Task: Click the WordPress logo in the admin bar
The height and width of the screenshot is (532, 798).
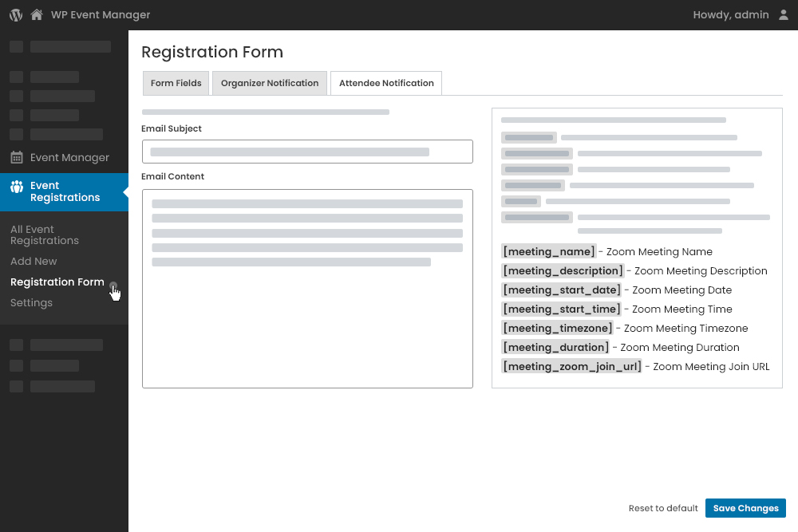Action: 14,14
